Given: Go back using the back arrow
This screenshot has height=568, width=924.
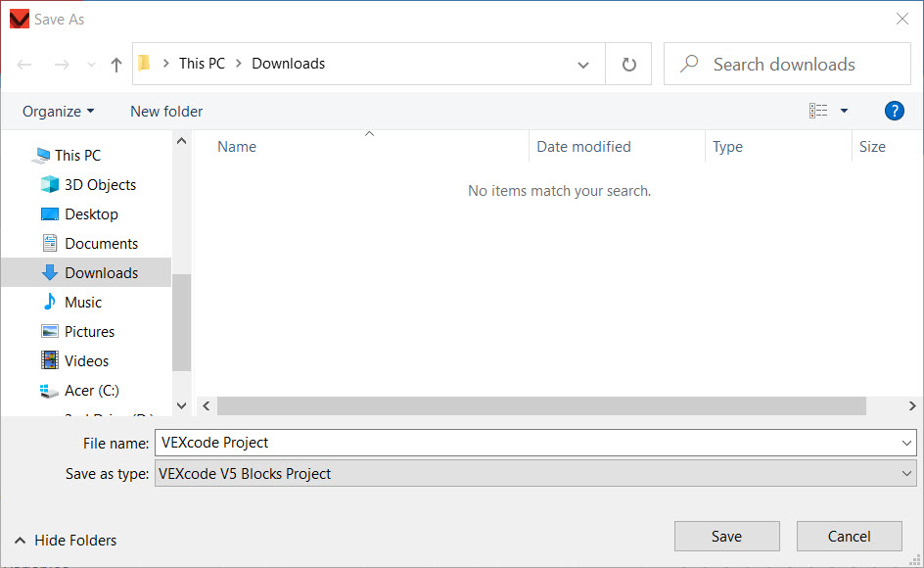Looking at the screenshot, I should click(24, 65).
